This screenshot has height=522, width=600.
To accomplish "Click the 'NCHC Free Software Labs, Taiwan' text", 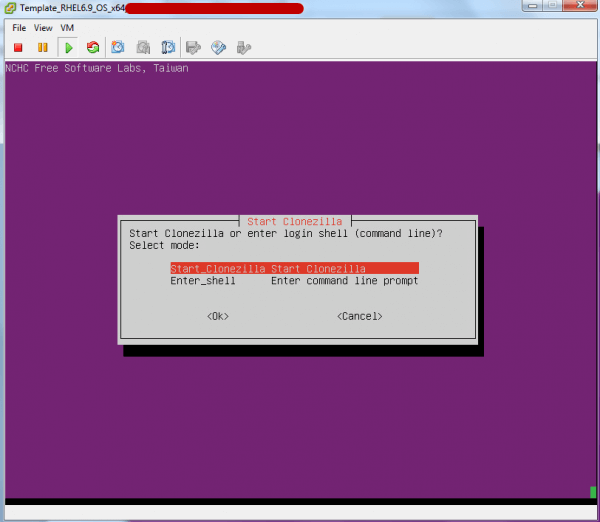I will click(x=97, y=68).
